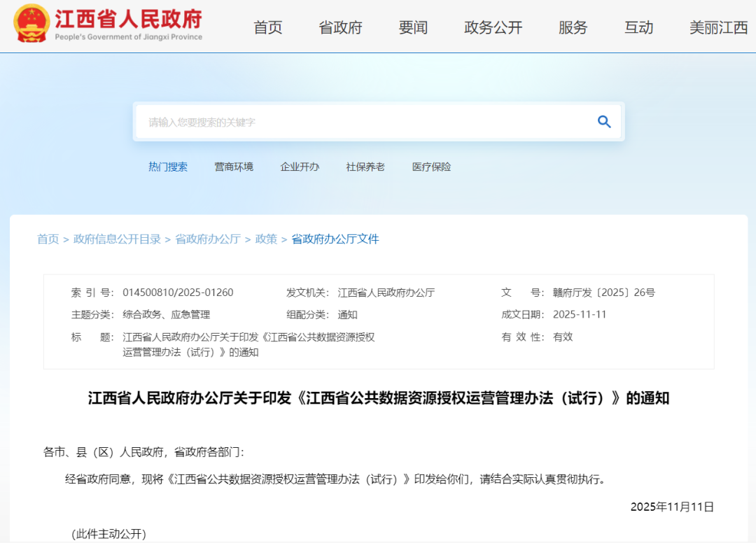Click the 企业开办 hot search link
This screenshot has height=543, width=756.
tap(300, 167)
